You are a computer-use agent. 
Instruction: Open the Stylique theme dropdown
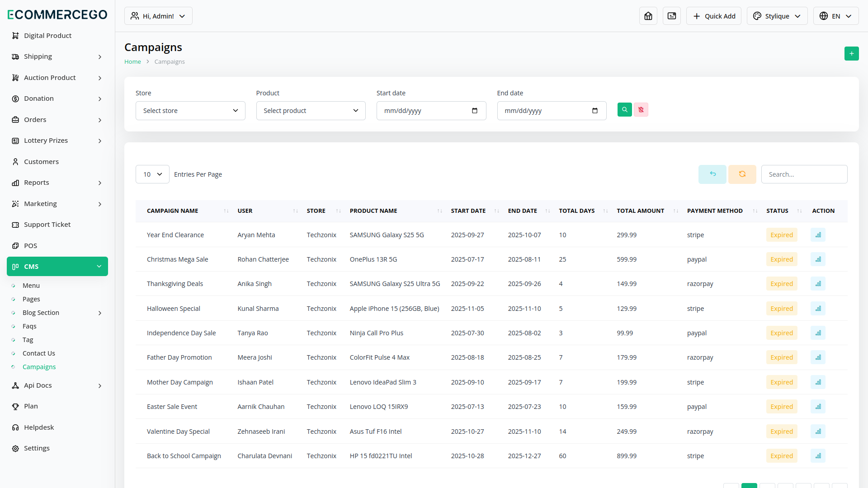777,16
